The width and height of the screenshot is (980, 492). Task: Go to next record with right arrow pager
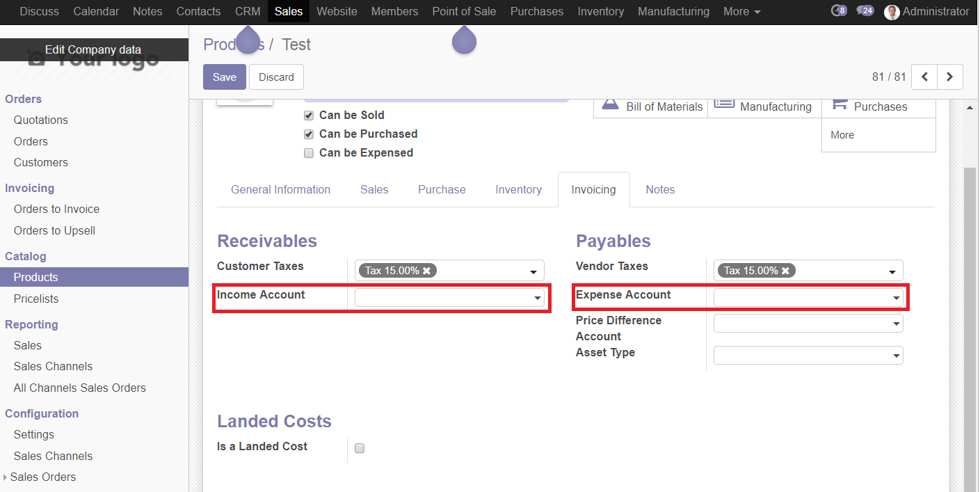[x=949, y=77]
